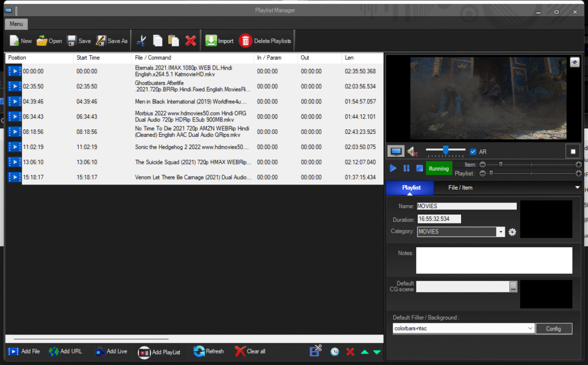Expand the File / Item panel chevron
The height and width of the screenshot is (365, 588).
click(578, 187)
